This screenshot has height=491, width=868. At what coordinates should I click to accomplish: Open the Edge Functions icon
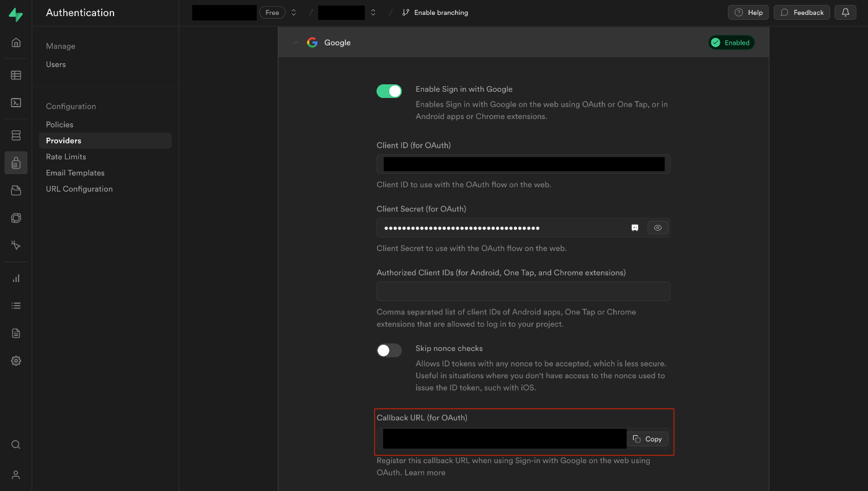pyautogui.click(x=16, y=218)
